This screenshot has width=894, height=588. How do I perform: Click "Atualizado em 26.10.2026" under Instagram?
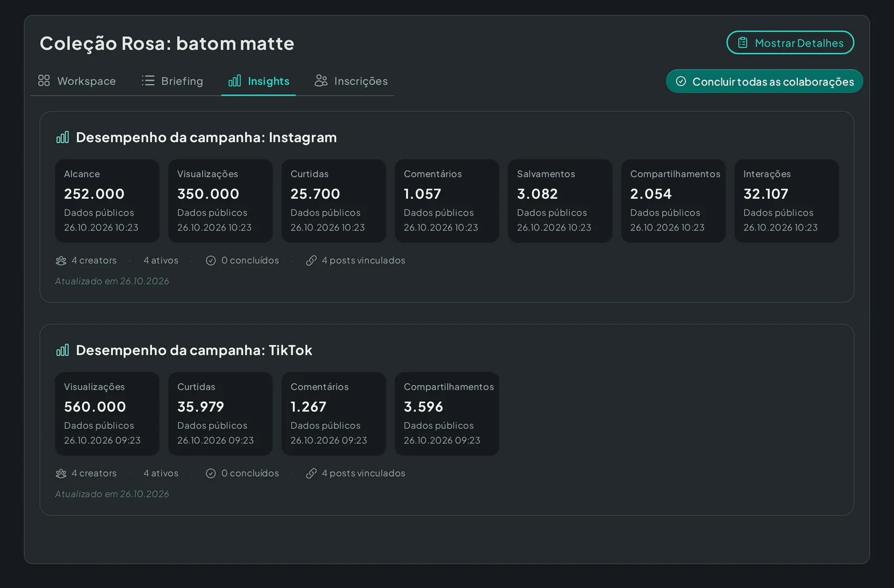(x=112, y=281)
